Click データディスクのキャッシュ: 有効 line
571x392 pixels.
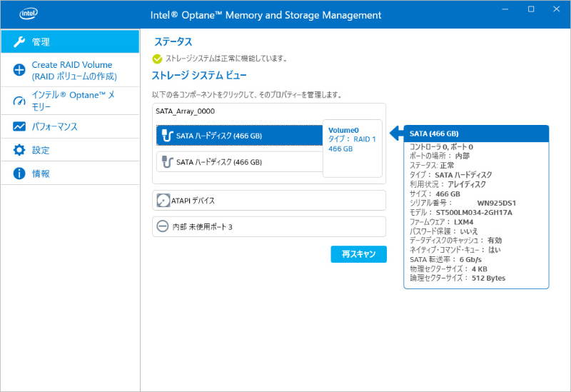pyautogui.click(x=455, y=241)
